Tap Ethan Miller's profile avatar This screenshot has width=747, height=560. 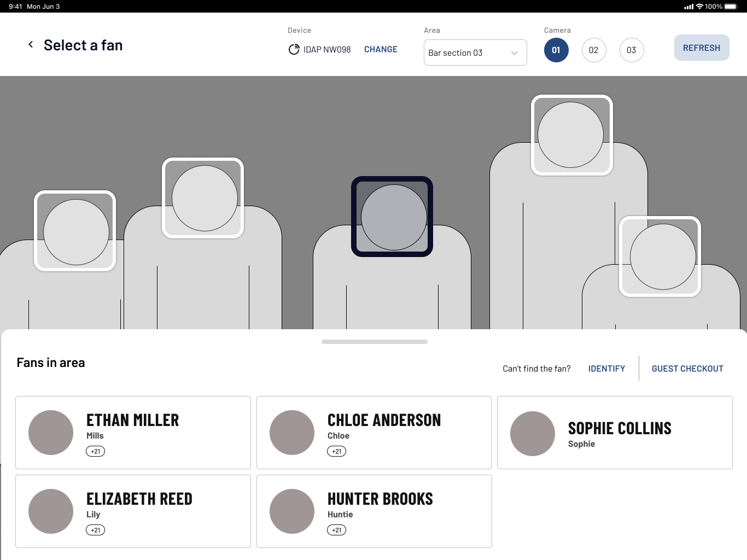(x=51, y=433)
